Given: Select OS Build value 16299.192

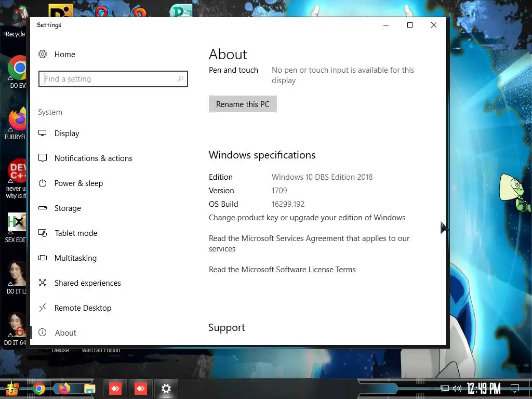Looking at the screenshot, I should click(x=288, y=204).
